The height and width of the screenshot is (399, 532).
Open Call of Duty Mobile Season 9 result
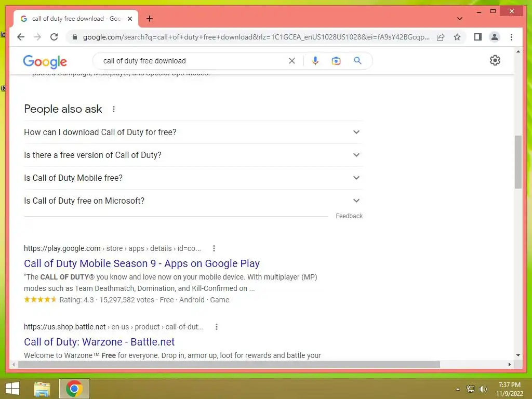coord(142,263)
